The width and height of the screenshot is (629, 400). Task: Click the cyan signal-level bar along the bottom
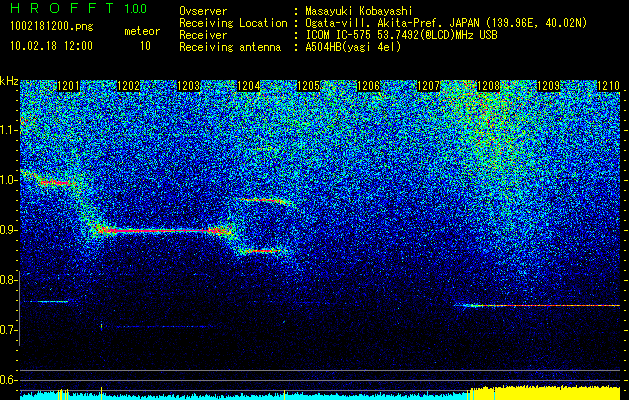click(244, 396)
